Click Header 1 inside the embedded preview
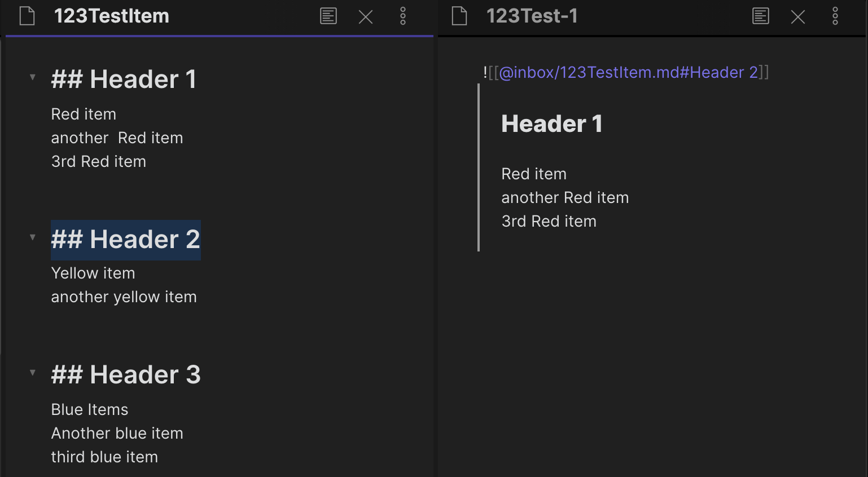868x477 pixels. pos(551,123)
